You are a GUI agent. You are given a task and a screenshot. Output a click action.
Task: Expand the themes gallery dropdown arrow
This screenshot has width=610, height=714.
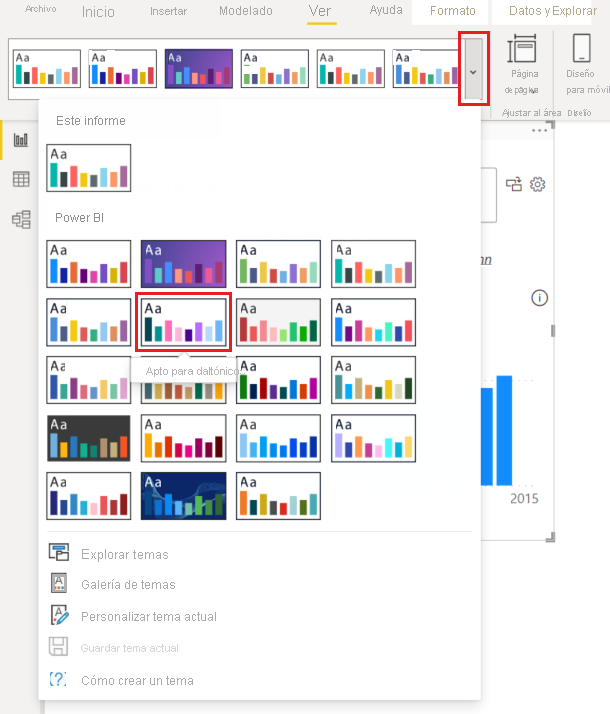point(473,69)
